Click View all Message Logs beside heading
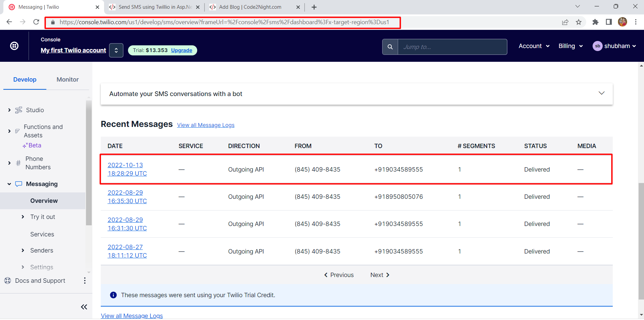Image resolution: width=644 pixels, height=320 pixels. [x=206, y=125]
